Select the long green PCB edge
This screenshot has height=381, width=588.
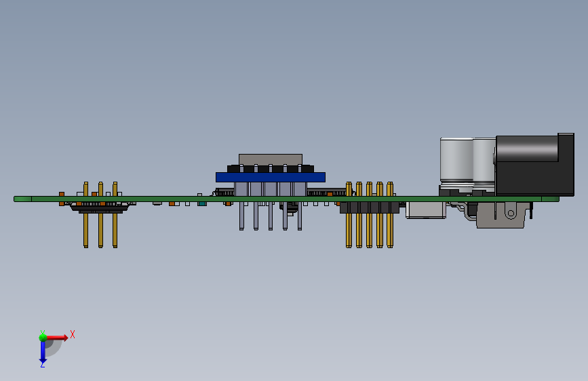[286, 199]
